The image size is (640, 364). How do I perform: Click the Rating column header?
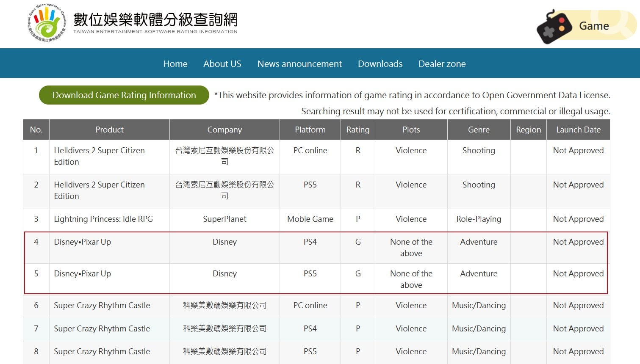[357, 130]
